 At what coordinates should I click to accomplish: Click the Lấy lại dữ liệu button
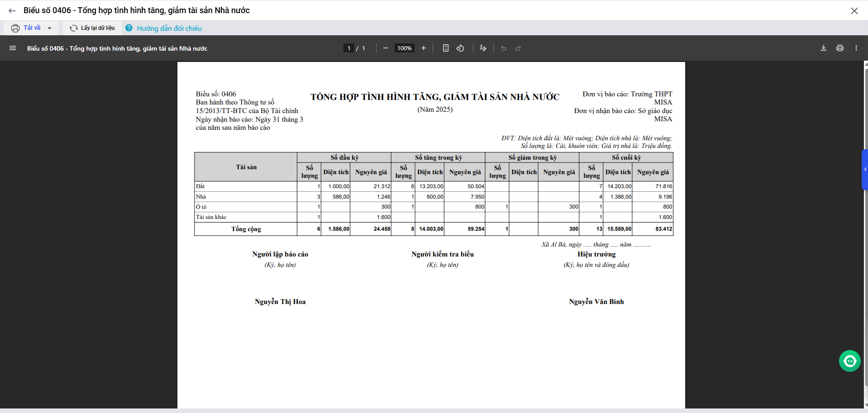pyautogui.click(x=92, y=28)
